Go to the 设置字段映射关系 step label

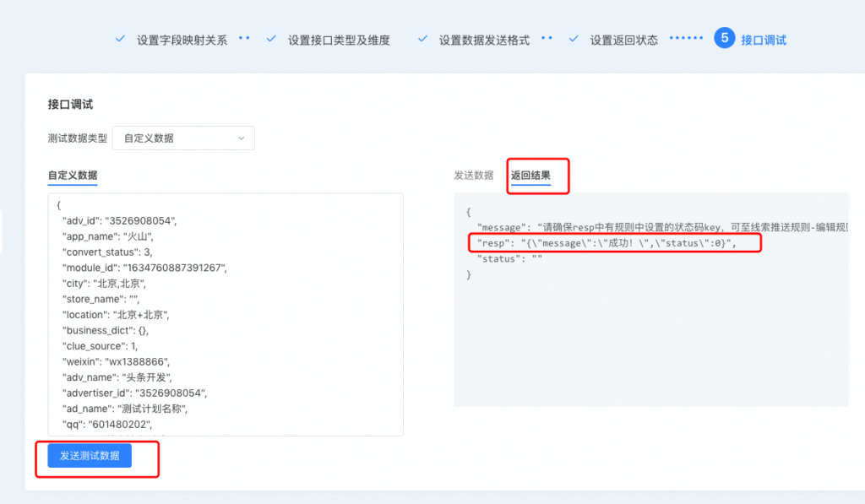pos(182,40)
